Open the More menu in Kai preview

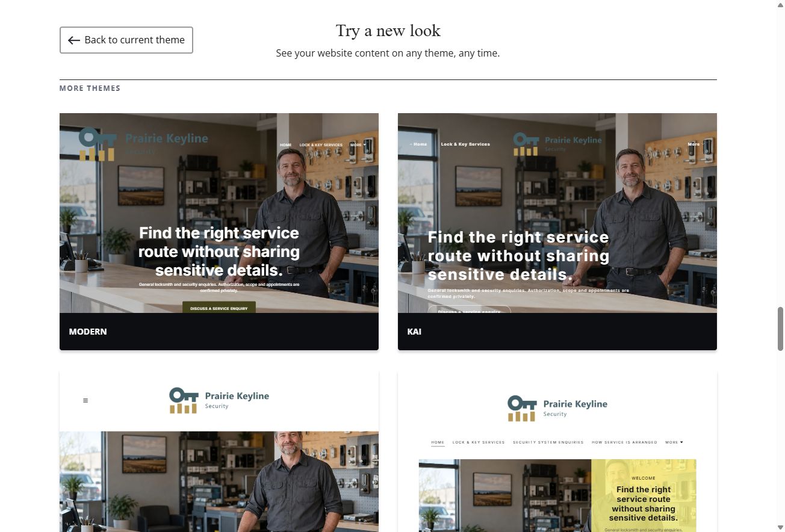tap(694, 144)
